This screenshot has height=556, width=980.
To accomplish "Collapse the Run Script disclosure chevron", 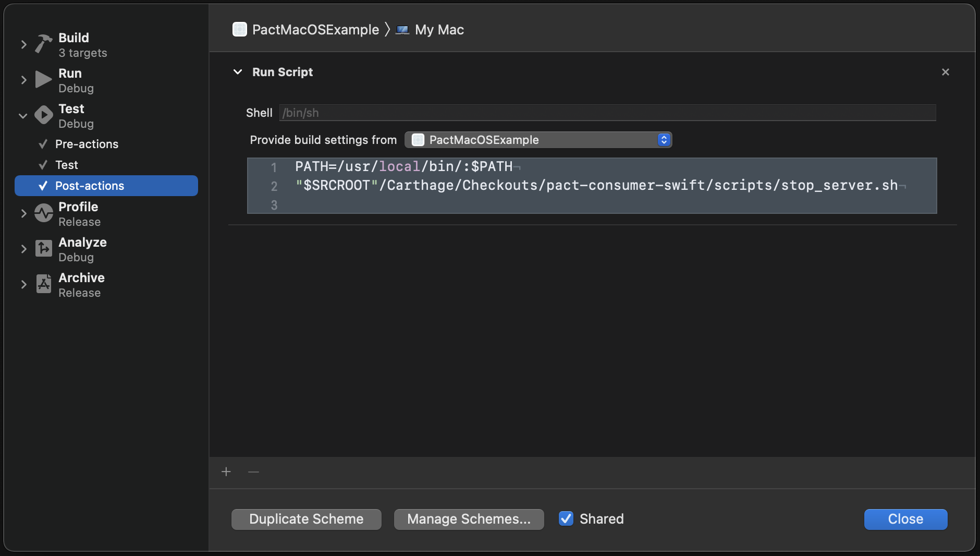I will [x=238, y=72].
